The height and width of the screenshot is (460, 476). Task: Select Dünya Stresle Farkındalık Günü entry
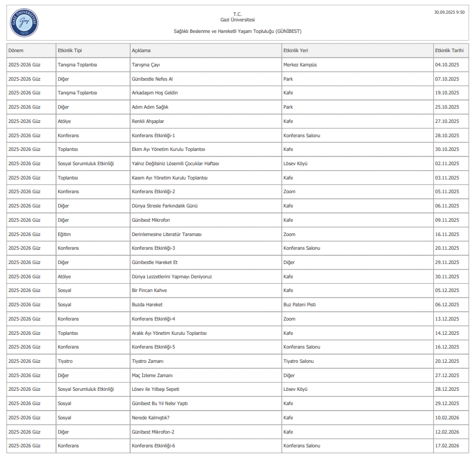click(165, 206)
